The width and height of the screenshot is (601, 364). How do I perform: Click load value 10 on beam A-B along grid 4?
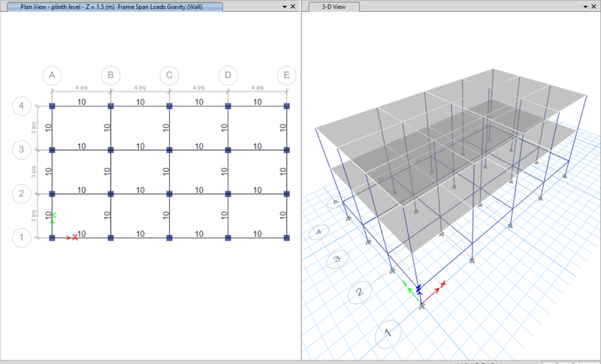tap(82, 102)
